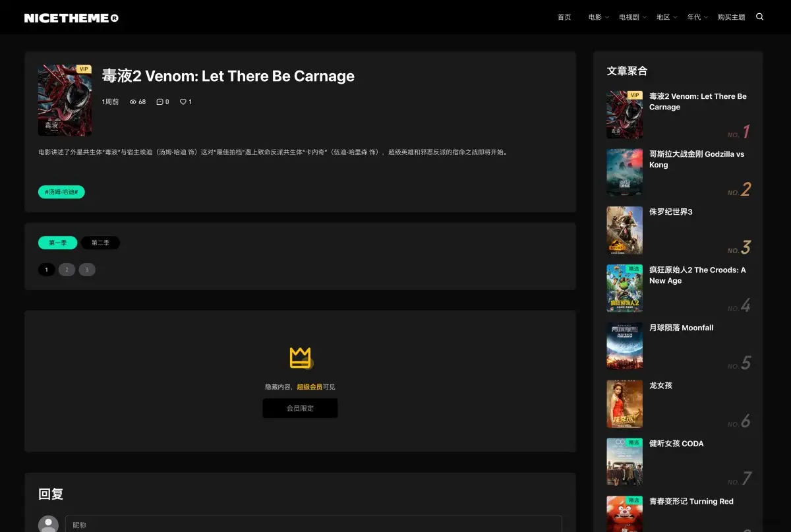
Task: Select episode 2 in the episode list
Action: 67,269
